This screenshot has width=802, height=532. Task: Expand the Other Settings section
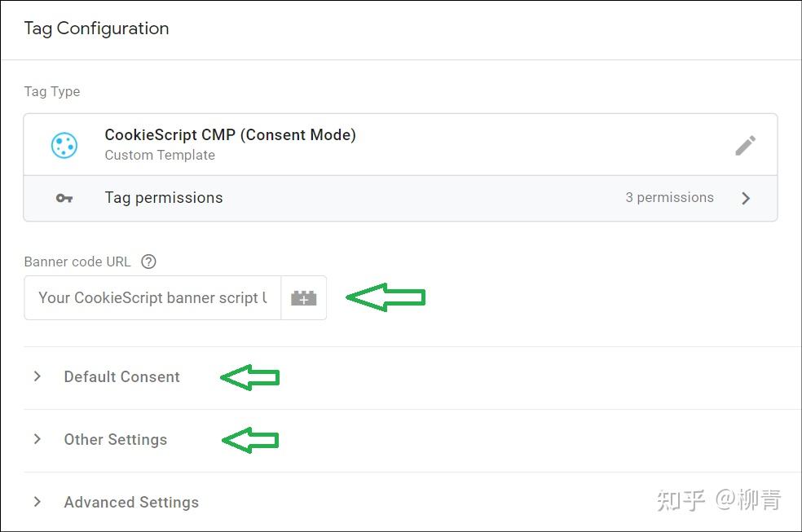pyautogui.click(x=115, y=439)
